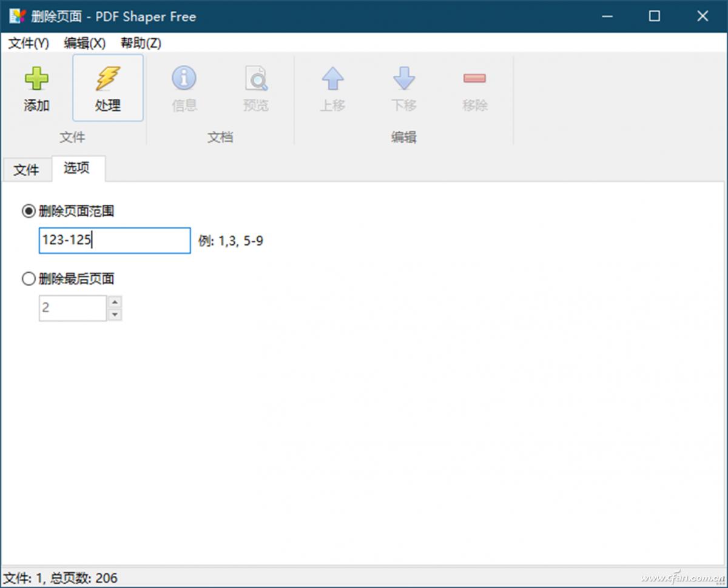Click the 添加 (Add) icon to add files

point(36,88)
